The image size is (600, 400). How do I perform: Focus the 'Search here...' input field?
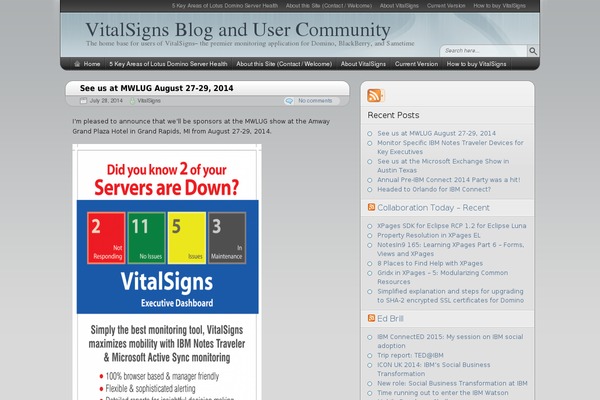(x=484, y=51)
